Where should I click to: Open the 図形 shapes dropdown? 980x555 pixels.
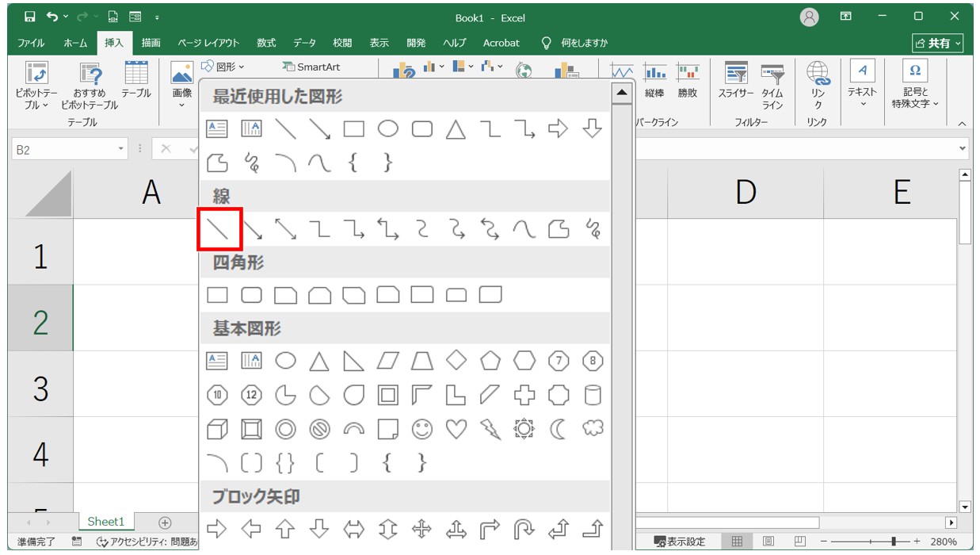click(223, 67)
